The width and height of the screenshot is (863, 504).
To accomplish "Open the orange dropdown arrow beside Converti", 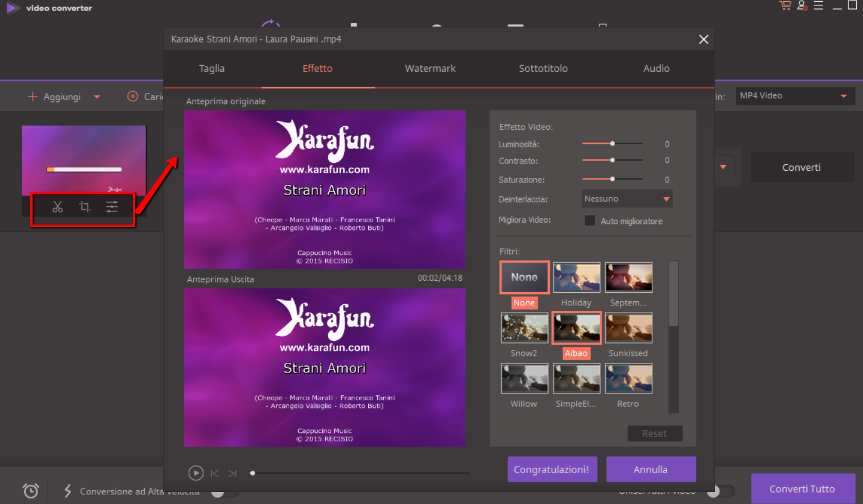I will coord(723,167).
